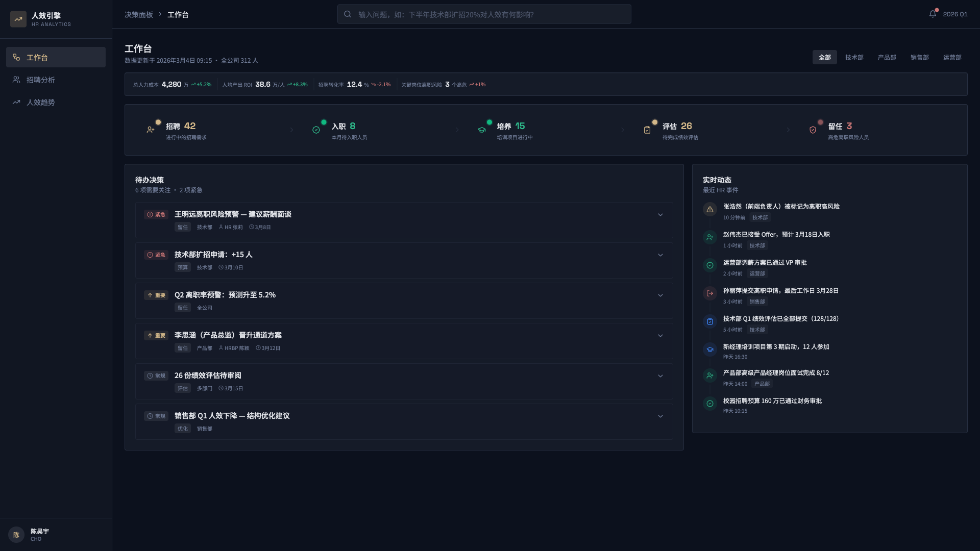Click the warning icon for 张浩然 event
This screenshot has height=551, width=980.
pyautogui.click(x=710, y=210)
